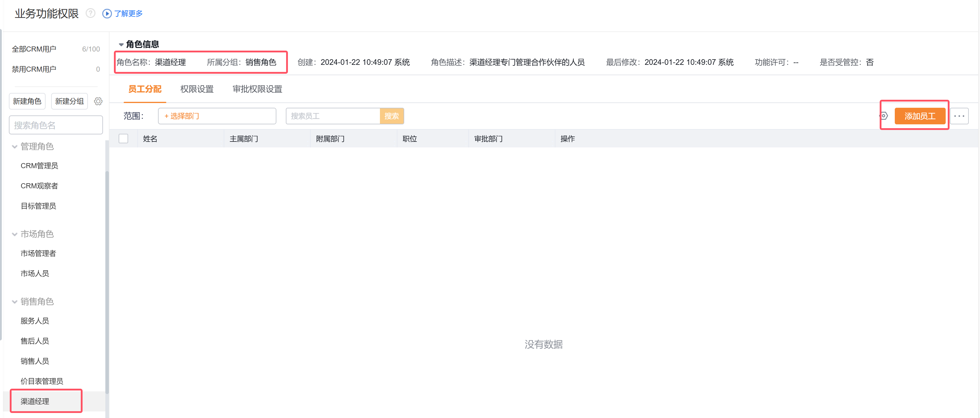Image resolution: width=980 pixels, height=418 pixels.
Task: Click the 搜索角色名 input field
Action: click(x=56, y=125)
